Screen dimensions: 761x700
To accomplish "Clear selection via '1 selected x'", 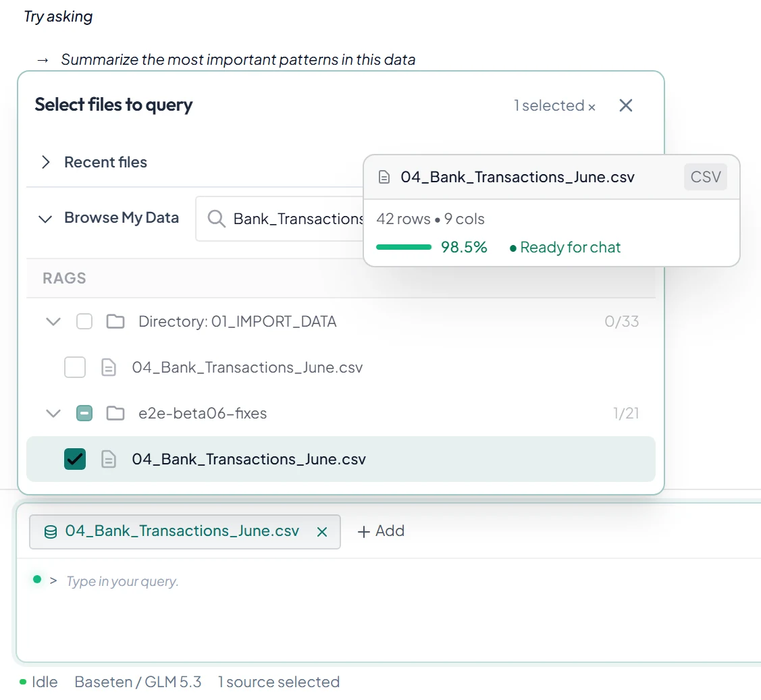I will [555, 106].
